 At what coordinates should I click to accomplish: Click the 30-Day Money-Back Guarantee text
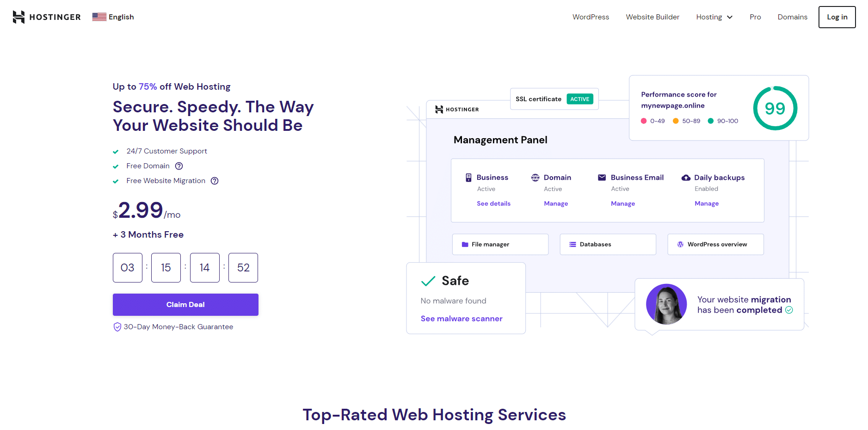tap(179, 327)
